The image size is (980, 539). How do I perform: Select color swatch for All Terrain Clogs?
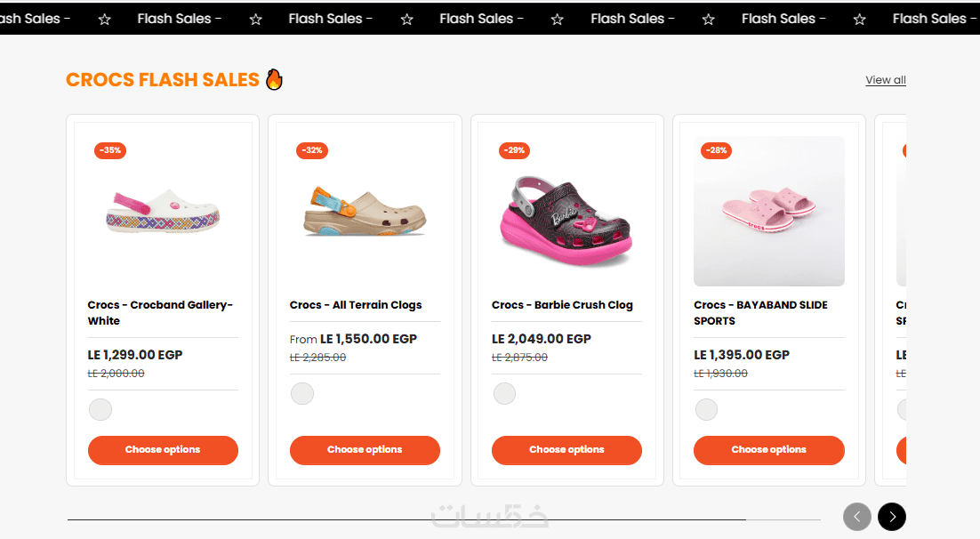(x=302, y=393)
